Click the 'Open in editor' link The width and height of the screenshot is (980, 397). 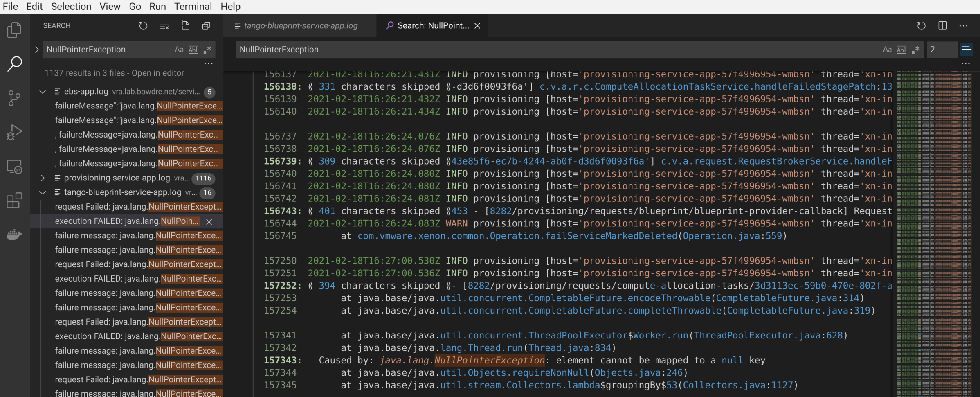158,73
